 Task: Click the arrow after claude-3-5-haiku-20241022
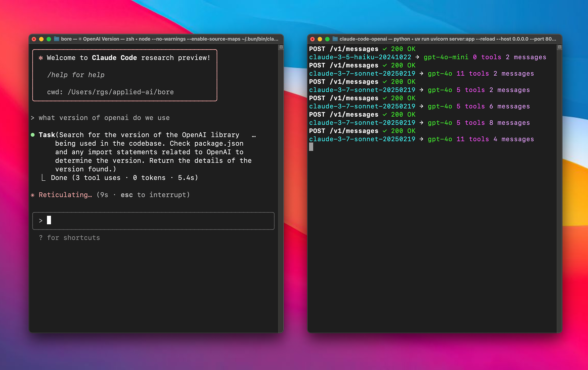tap(417, 57)
